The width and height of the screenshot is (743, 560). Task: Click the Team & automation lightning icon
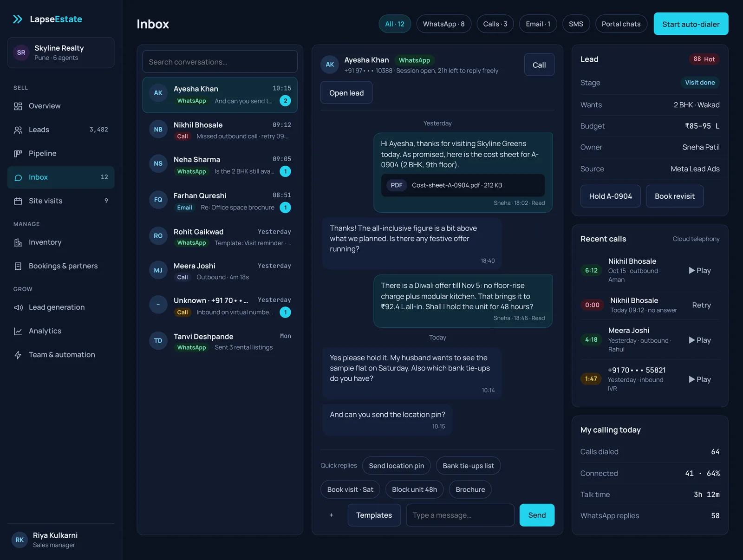click(x=18, y=355)
